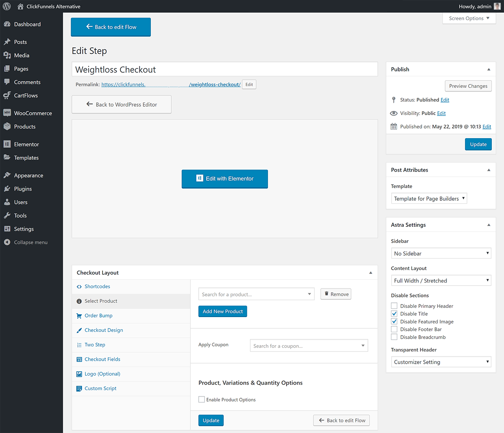This screenshot has height=433, width=504.
Task: Uncheck the Disable Featured Image checkbox
Action: pos(394,321)
